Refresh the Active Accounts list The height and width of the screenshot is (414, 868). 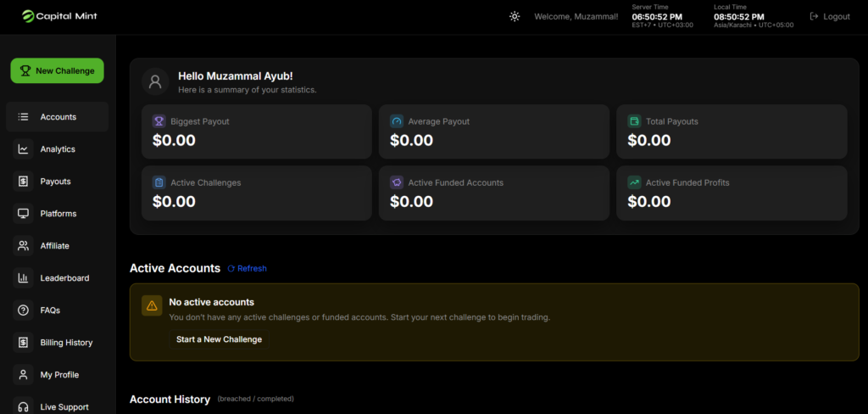247,268
